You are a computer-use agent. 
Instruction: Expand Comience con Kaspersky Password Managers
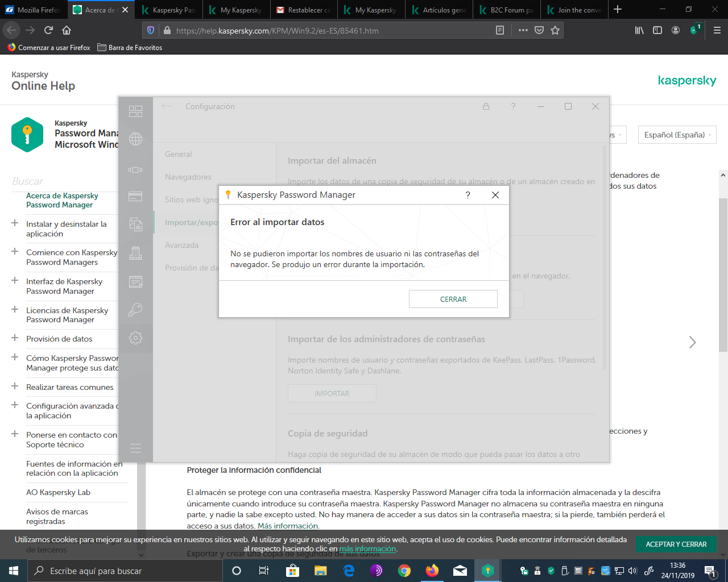pyautogui.click(x=15, y=251)
